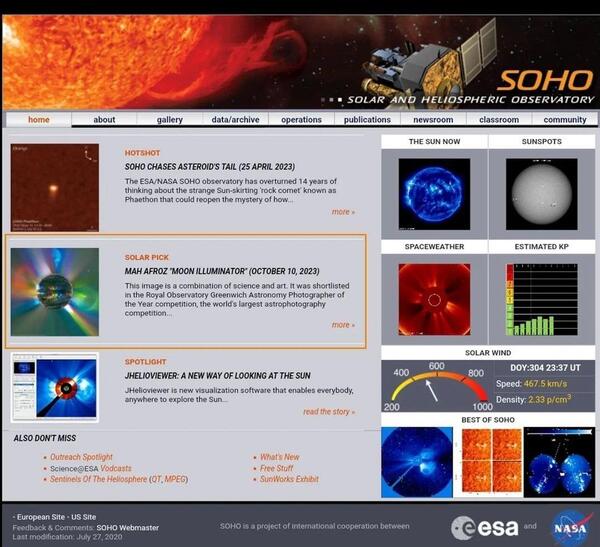Open SOHO Chases Asteroid's Tail headline
The image size is (600, 547).
[x=210, y=167]
